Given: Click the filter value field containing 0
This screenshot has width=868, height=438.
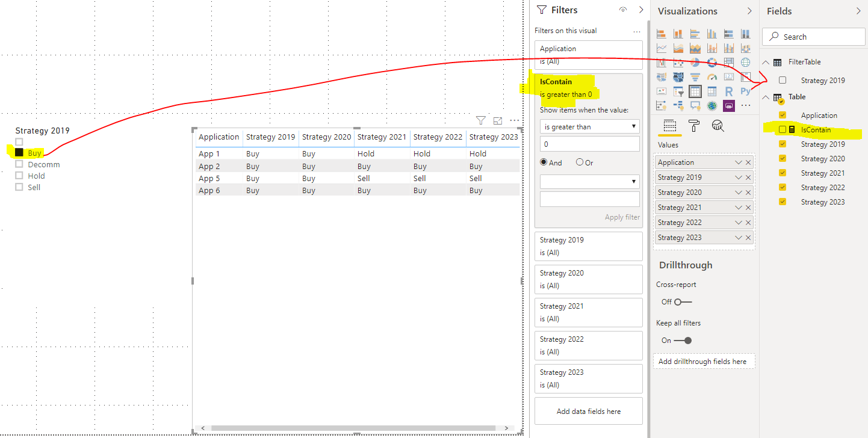Looking at the screenshot, I should [x=590, y=144].
